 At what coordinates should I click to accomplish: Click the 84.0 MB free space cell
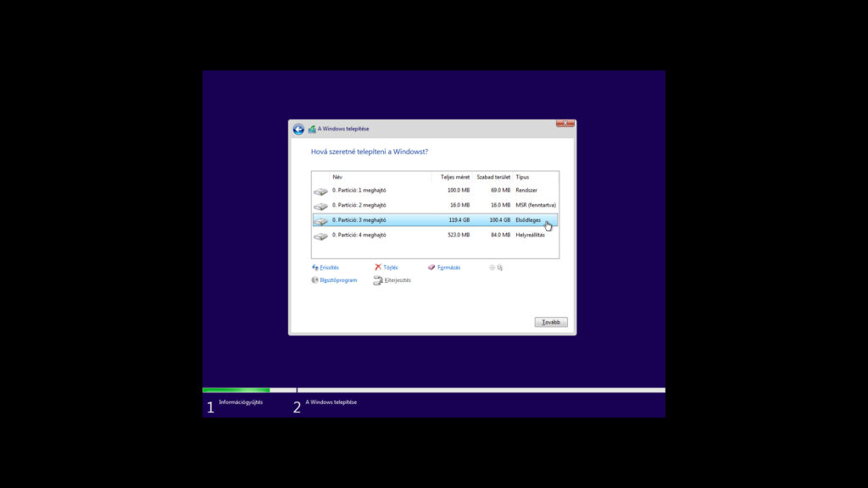click(x=500, y=236)
